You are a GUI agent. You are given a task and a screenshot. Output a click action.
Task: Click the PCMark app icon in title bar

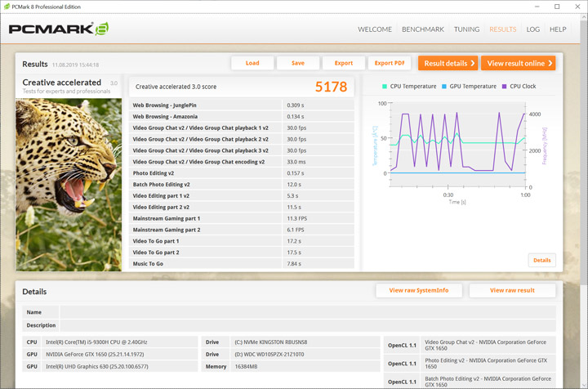(7, 7)
